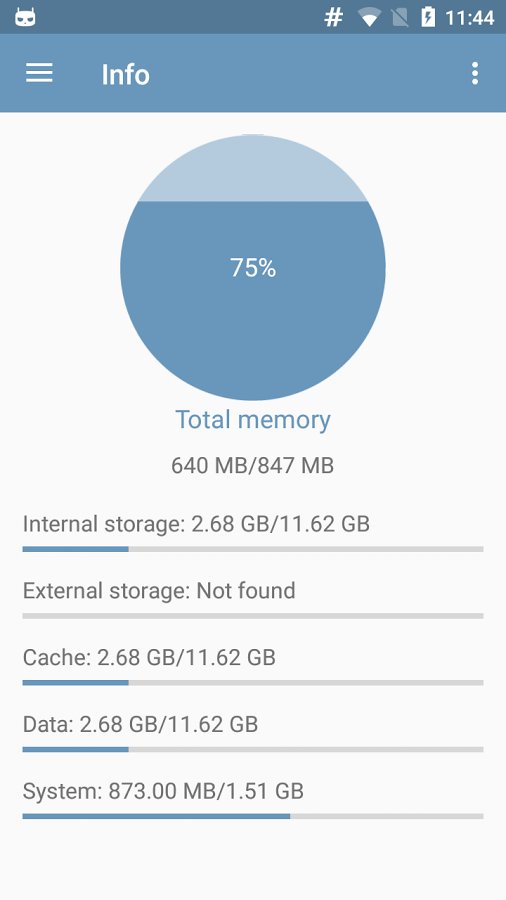Screen dimensions: 506x900
Task: Tap the light unused pie chart segment
Action: (253, 168)
